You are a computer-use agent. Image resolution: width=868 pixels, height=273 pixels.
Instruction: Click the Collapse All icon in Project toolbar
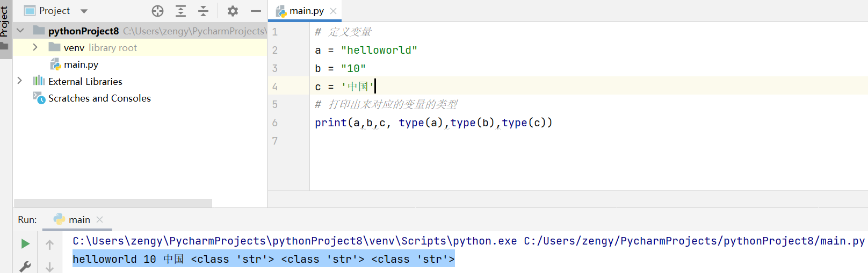(204, 11)
